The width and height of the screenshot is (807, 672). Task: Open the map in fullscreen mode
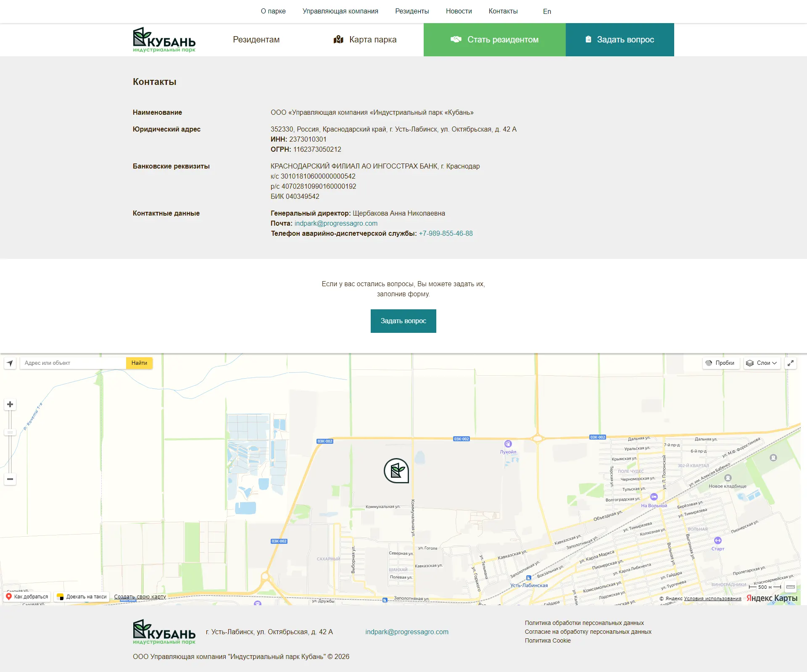pyautogui.click(x=791, y=363)
